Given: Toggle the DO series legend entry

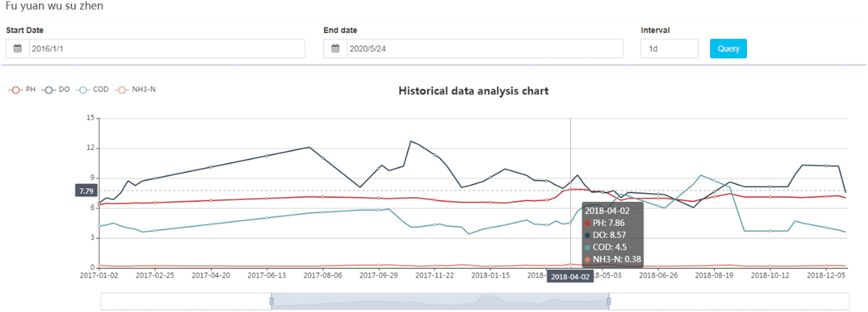Looking at the screenshot, I should coord(56,89).
